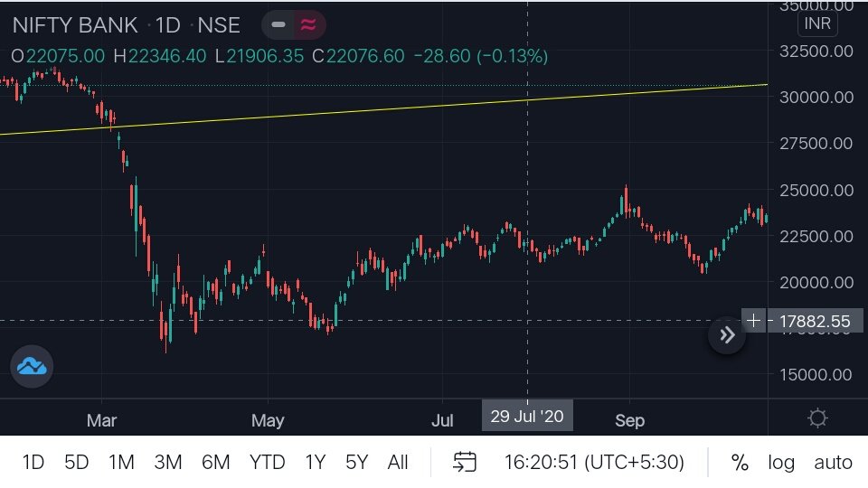This screenshot has height=488, width=868.
Task: Open the TradingView cloud logo button
Action: (x=32, y=366)
